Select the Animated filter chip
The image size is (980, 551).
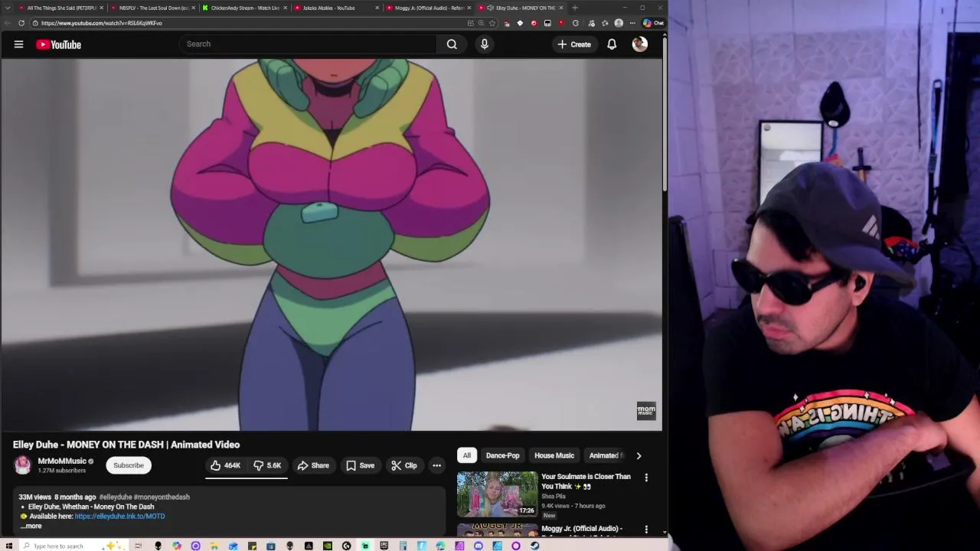click(x=605, y=455)
